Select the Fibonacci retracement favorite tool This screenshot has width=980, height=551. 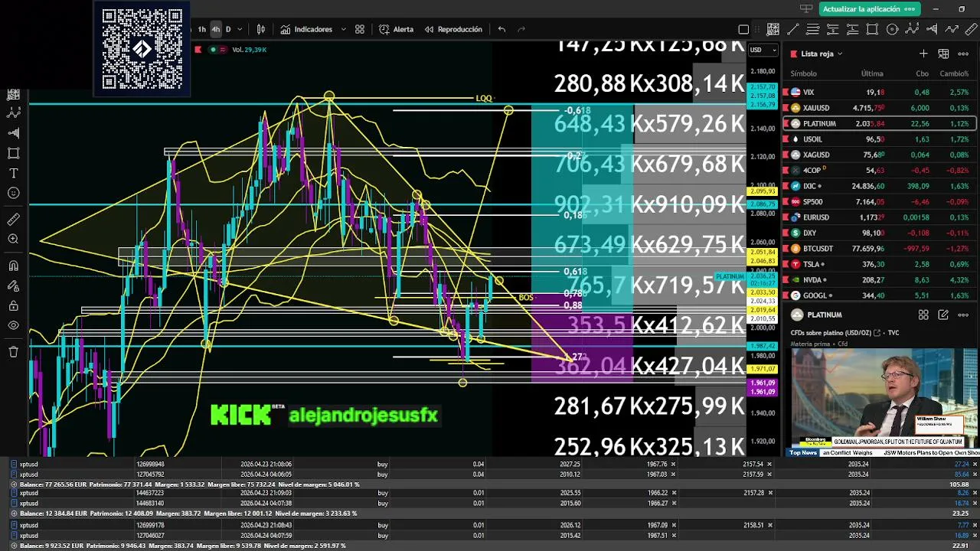[x=813, y=29]
